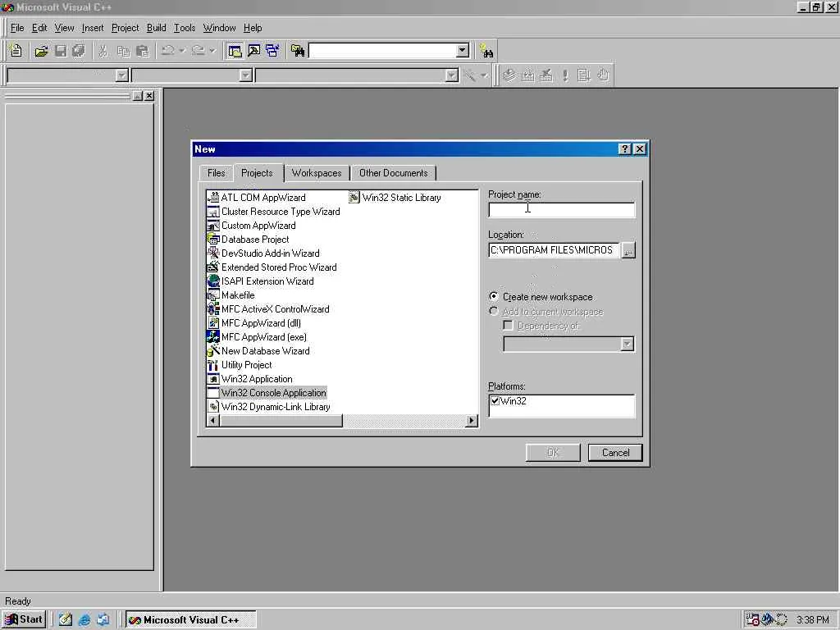840x630 pixels.
Task: Select Makefile project type
Action: point(231,295)
